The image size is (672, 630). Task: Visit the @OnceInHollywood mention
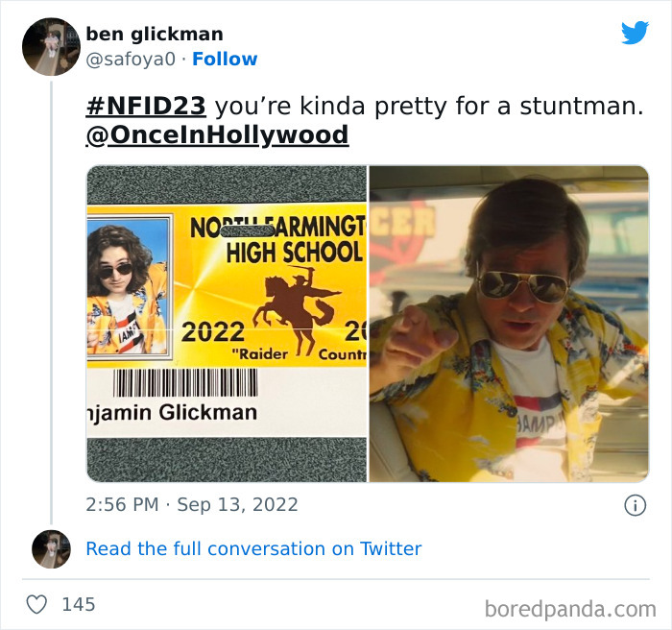tap(217, 135)
